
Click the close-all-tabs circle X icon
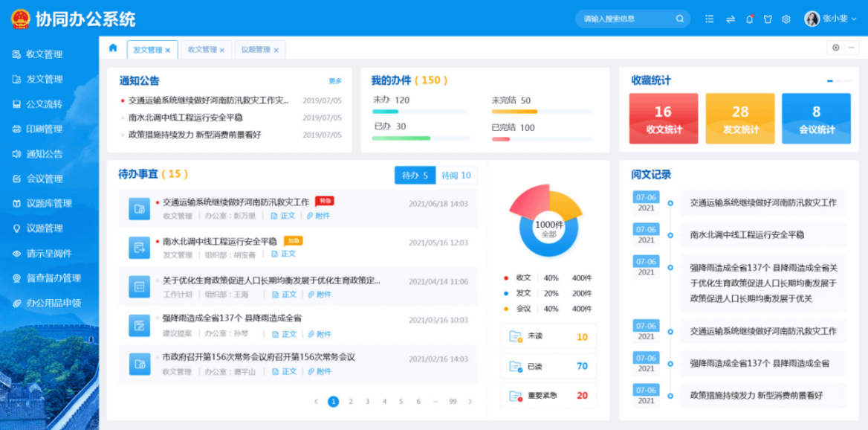[x=835, y=48]
